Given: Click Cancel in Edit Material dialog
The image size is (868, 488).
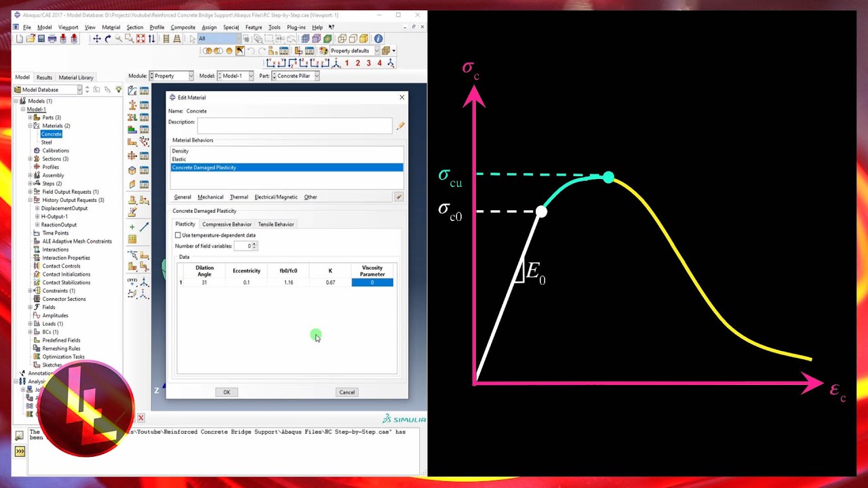Looking at the screenshot, I should click(347, 392).
